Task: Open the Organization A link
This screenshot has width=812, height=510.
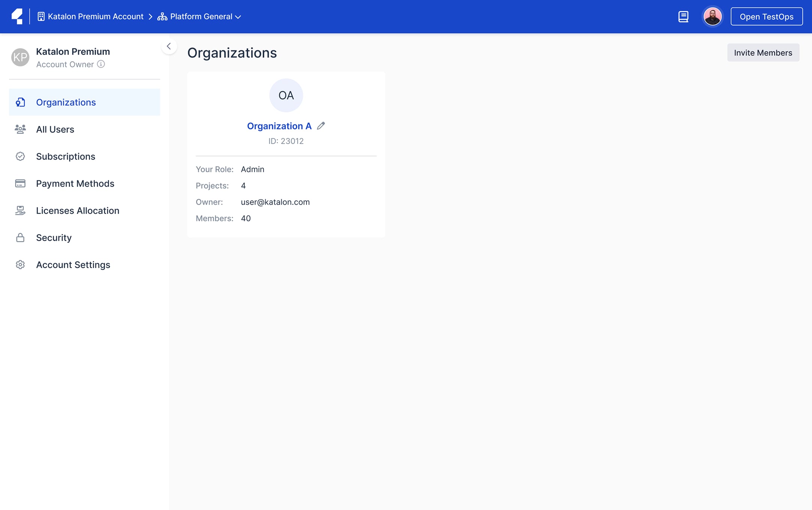Action: pos(279,126)
